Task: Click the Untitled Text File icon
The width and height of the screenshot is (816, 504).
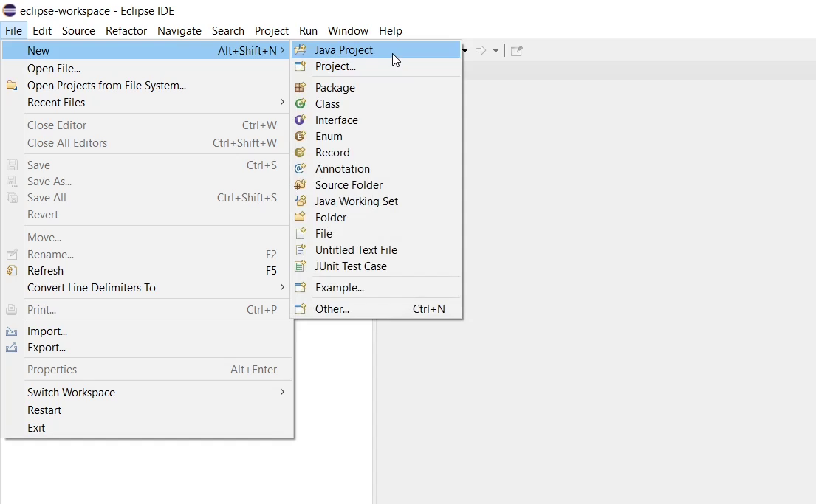Action: (x=301, y=249)
